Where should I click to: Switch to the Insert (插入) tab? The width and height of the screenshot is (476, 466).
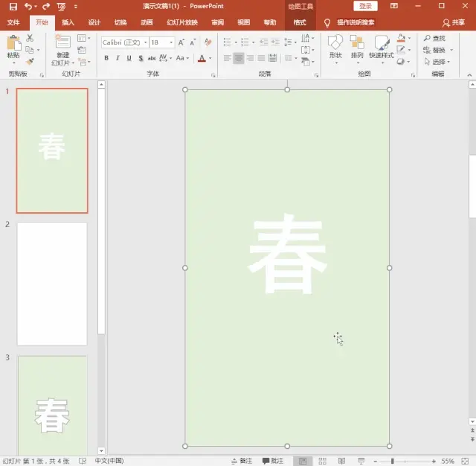tap(68, 22)
